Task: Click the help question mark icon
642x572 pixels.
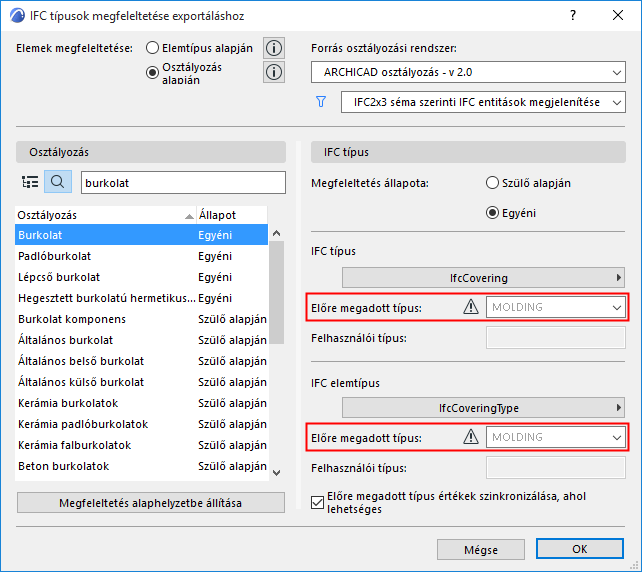Action: point(572,15)
